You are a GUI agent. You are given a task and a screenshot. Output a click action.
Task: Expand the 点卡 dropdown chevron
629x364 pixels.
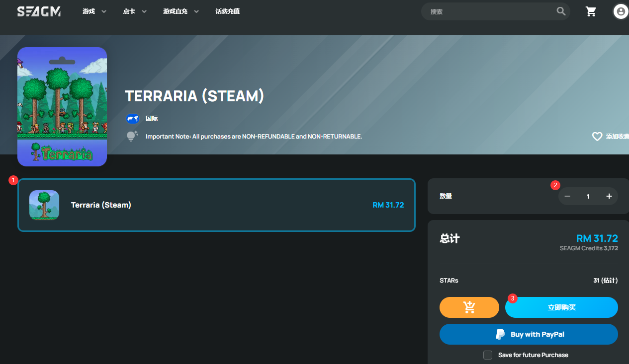(x=144, y=11)
